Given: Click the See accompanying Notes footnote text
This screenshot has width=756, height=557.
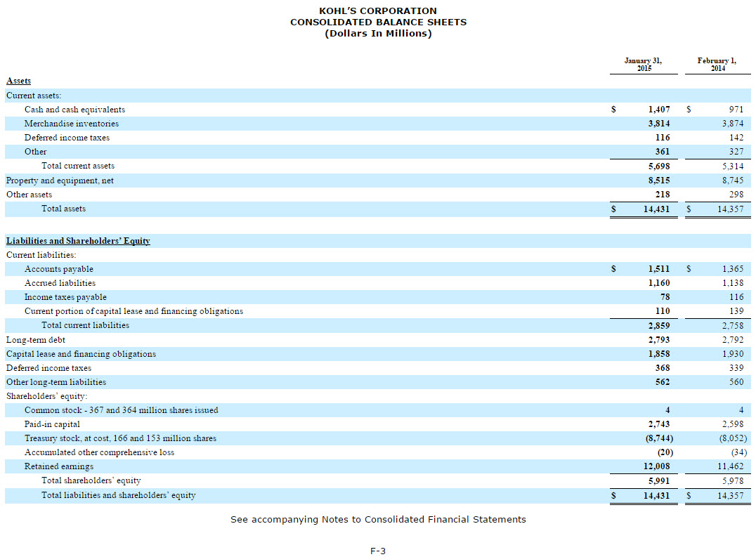Looking at the screenshot, I should tap(378, 519).
